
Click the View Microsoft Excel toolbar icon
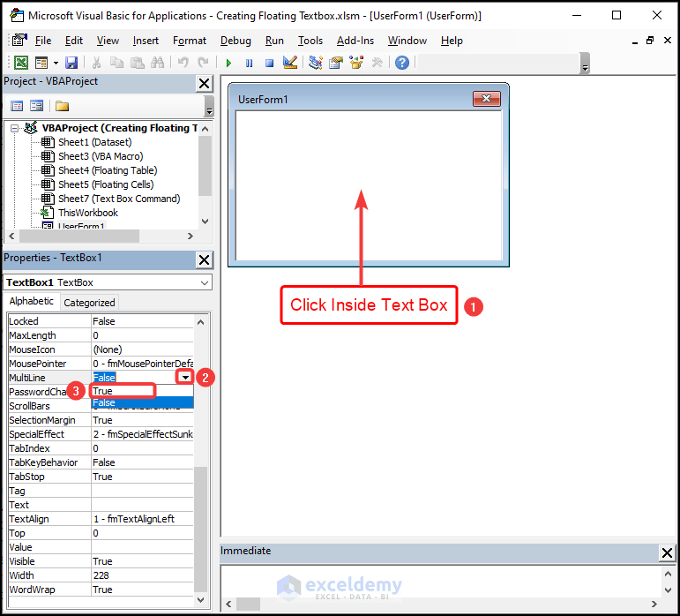click(21, 63)
